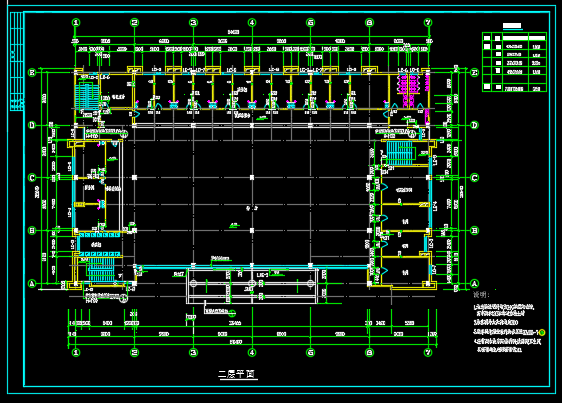The image size is (562, 403).
Task: Pick right-side axis bubble C
Action: click(x=475, y=177)
